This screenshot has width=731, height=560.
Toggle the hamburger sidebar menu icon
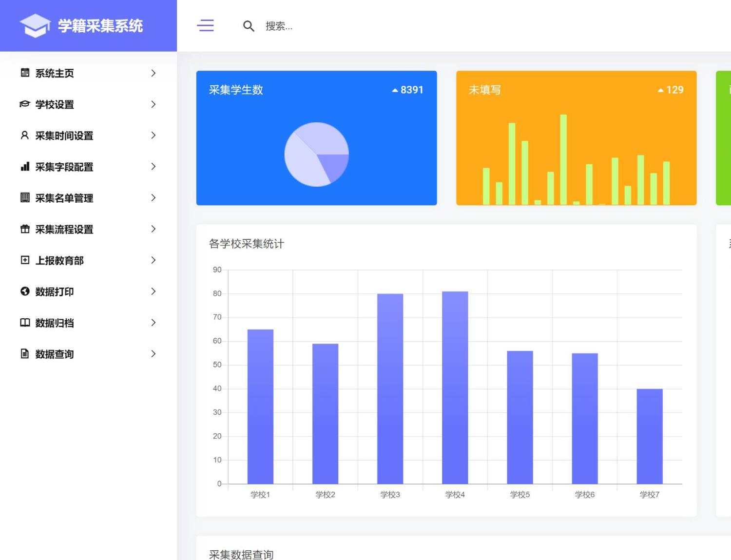click(205, 25)
